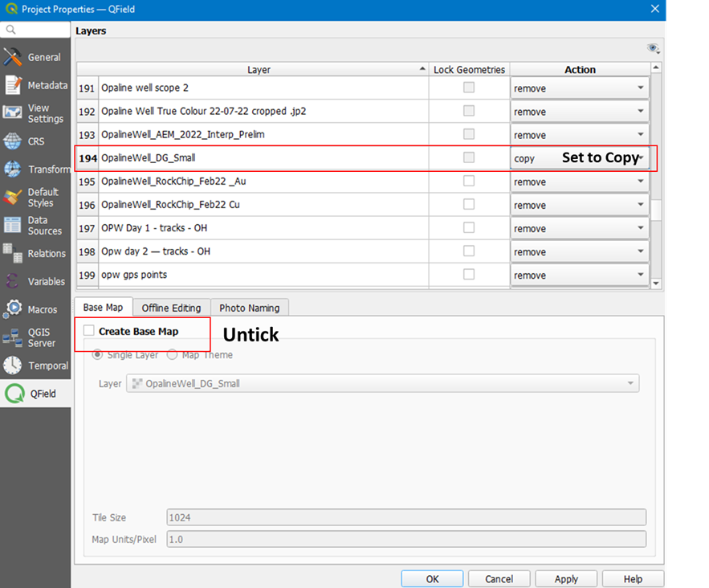Click the search magnifier icon

[x=11, y=30]
